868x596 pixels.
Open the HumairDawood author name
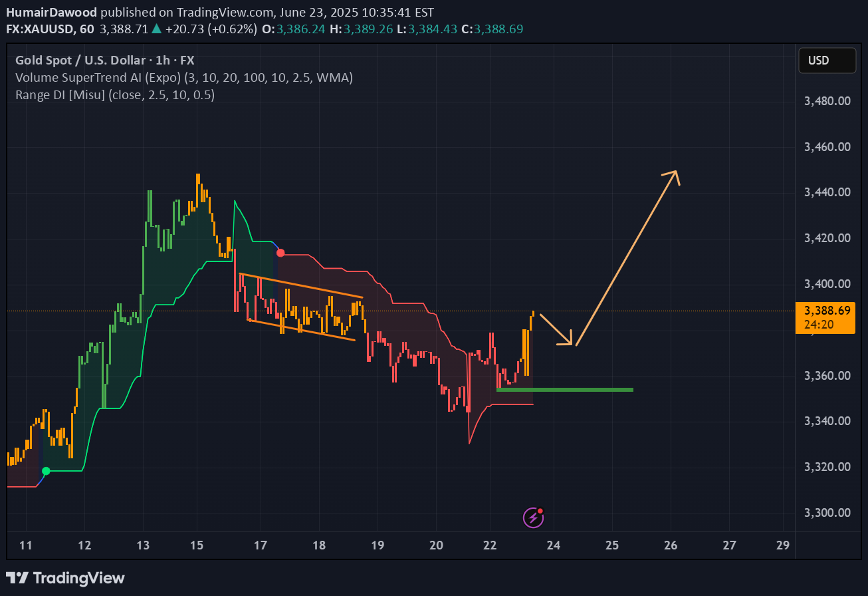pyautogui.click(x=52, y=12)
